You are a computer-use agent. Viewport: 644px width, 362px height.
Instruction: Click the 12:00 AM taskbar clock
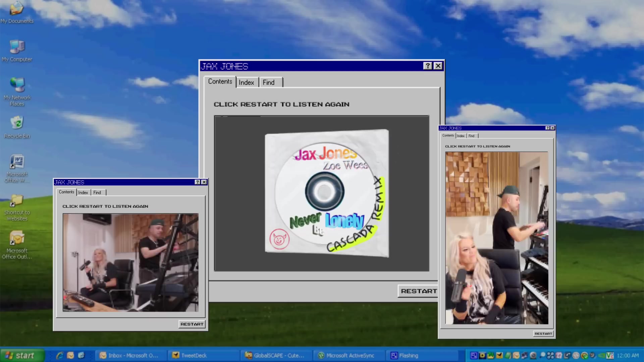(628, 356)
